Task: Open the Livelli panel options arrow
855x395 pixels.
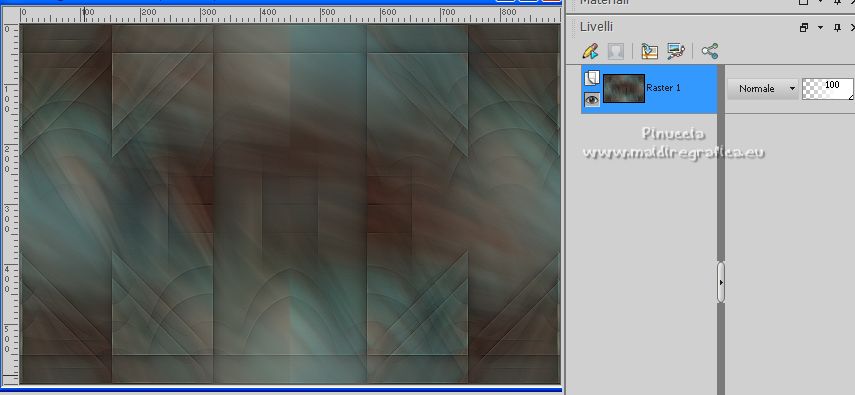Action: [820, 27]
